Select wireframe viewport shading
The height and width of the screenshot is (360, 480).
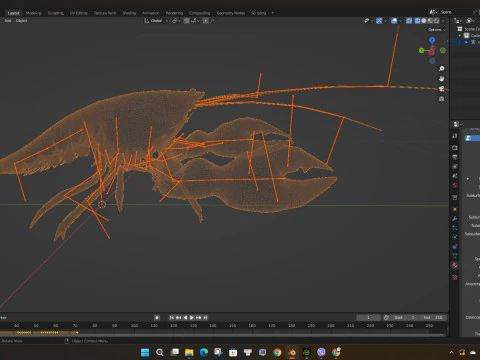tap(417, 21)
